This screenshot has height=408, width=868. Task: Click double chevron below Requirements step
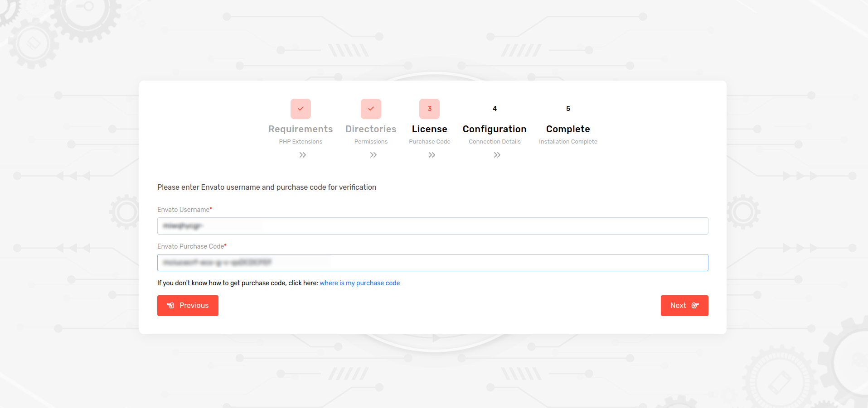[x=303, y=155]
